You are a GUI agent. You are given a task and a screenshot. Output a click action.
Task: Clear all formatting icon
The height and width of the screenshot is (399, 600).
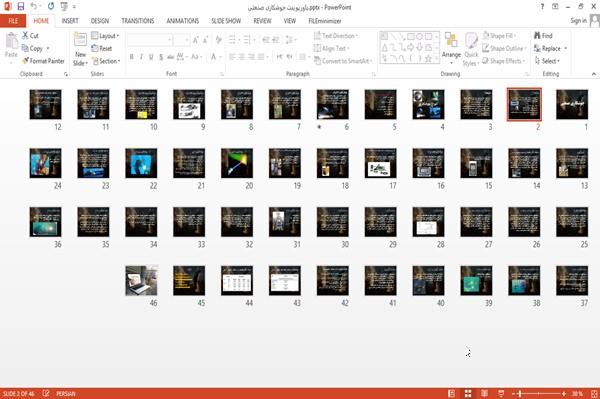point(218,40)
